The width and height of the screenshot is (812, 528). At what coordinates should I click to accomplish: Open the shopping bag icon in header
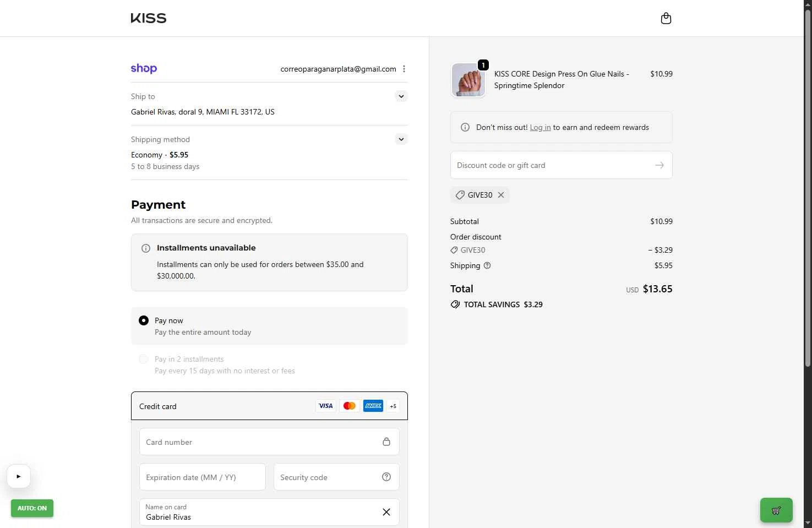click(666, 19)
